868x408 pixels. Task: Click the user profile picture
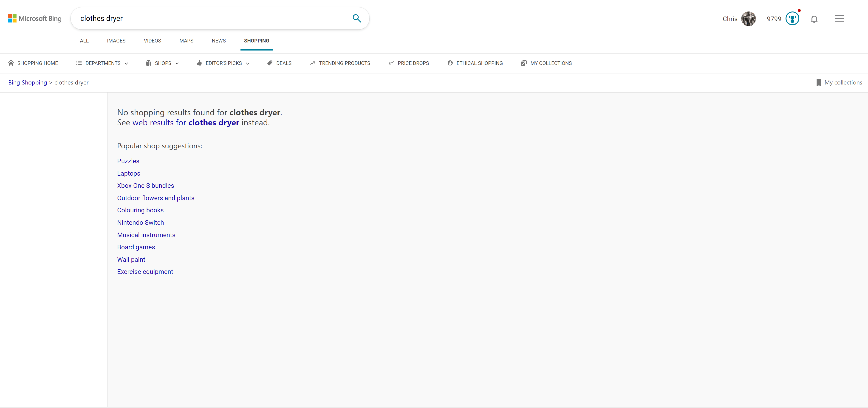[x=748, y=18]
